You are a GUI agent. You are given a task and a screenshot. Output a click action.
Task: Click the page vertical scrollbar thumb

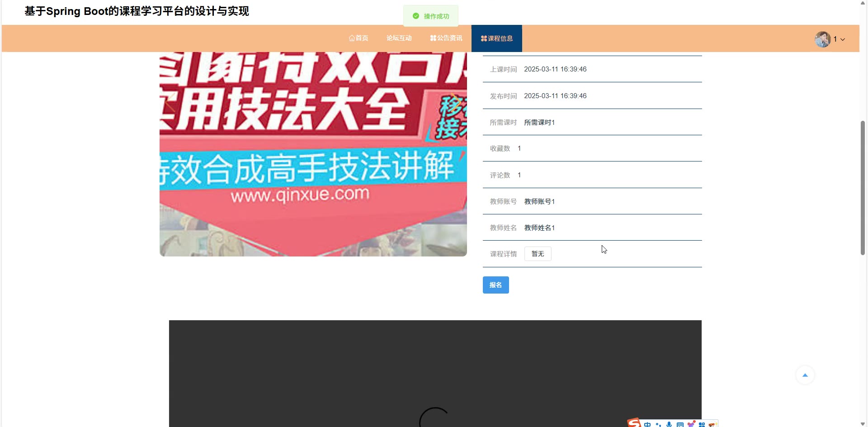(863, 188)
